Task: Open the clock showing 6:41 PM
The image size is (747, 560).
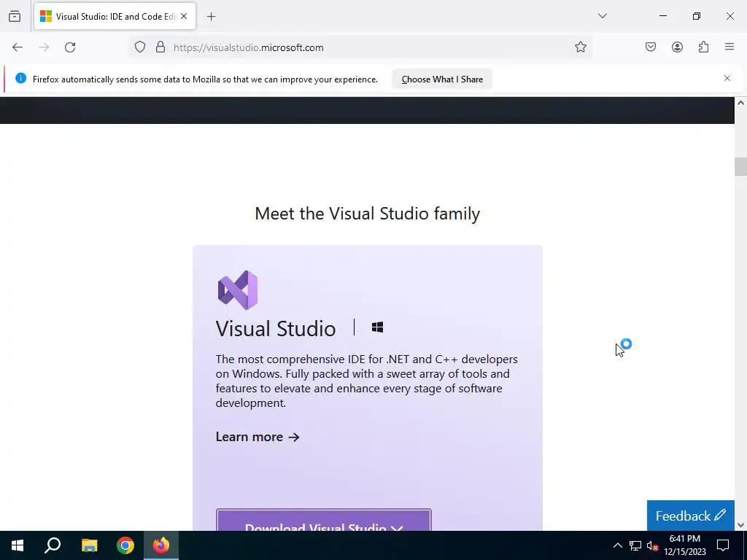Action: coord(685,545)
